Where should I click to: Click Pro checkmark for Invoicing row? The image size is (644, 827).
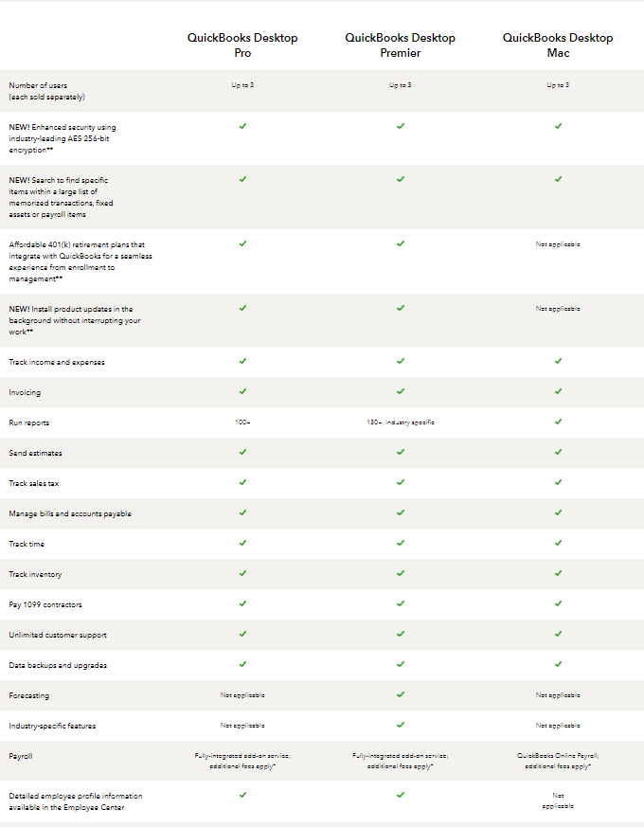click(x=242, y=391)
